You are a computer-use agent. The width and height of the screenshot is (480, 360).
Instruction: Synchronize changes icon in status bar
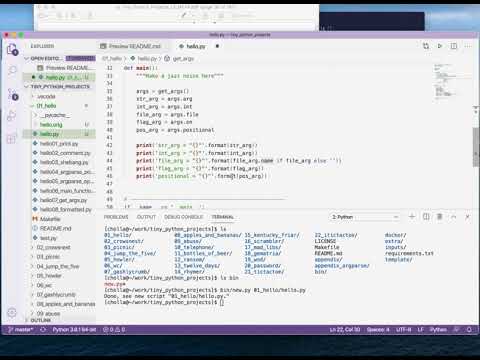click(x=43, y=330)
